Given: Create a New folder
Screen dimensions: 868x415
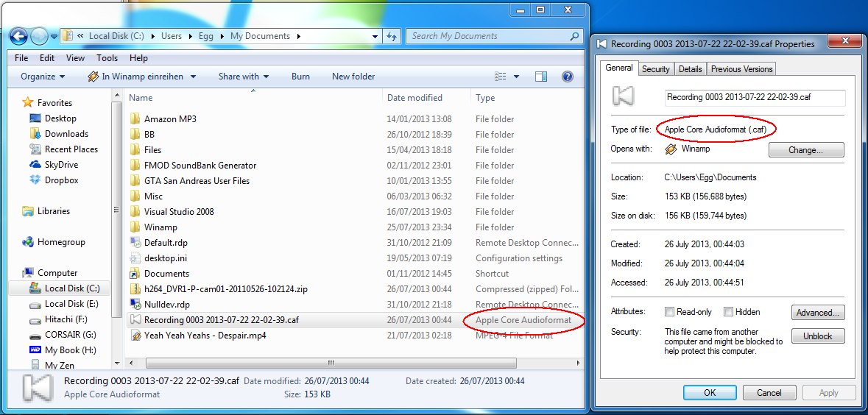Looking at the screenshot, I should (353, 77).
